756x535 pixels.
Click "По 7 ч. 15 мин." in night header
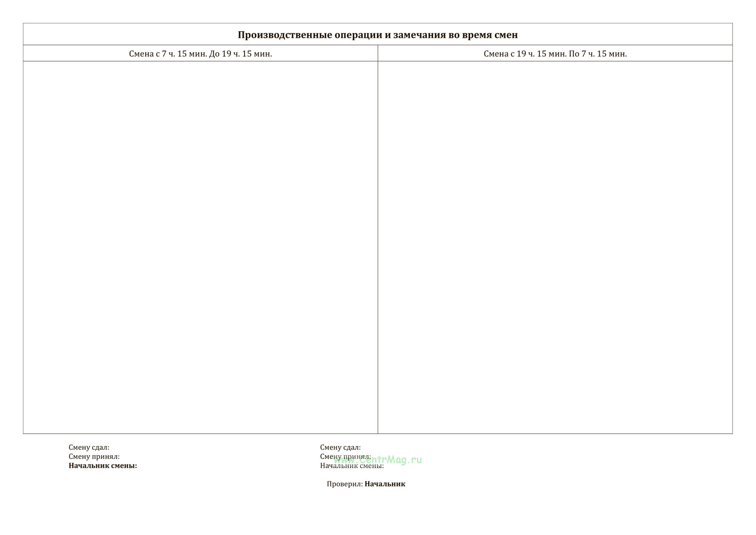coord(598,54)
